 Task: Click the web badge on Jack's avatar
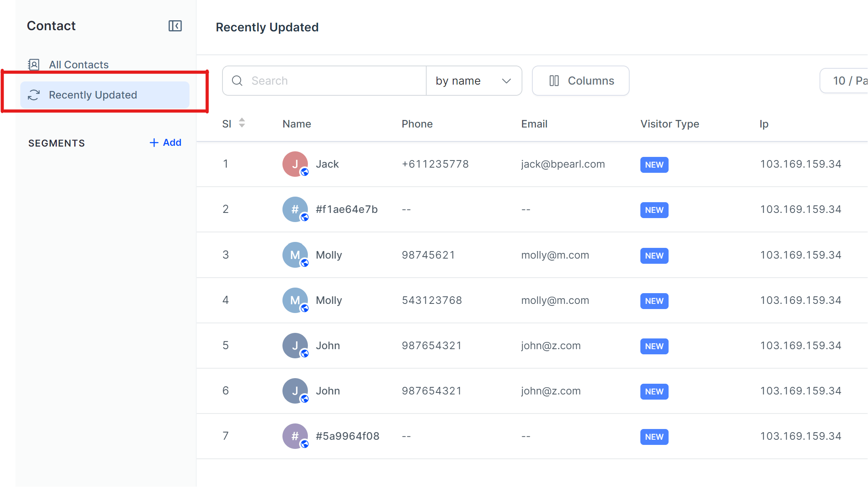(x=305, y=172)
